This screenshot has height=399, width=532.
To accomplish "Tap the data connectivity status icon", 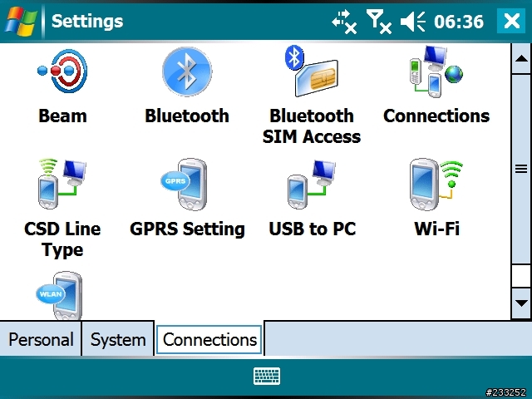I will [344, 22].
